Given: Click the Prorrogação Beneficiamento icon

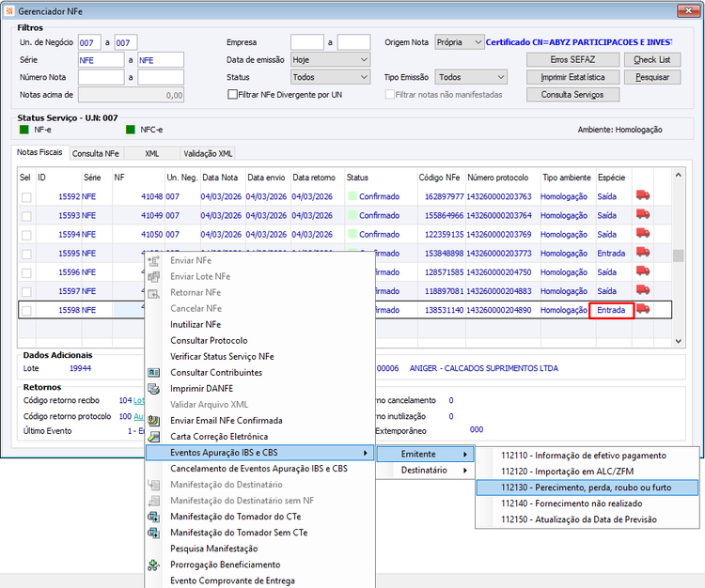Looking at the screenshot, I should click(154, 565).
